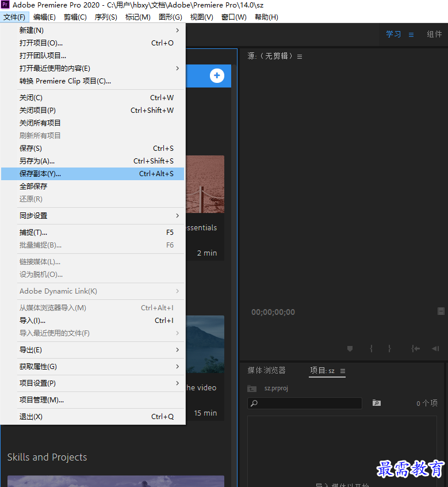This screenshot has width=448, height=487.
Task: Open the 帮助(H) menu
Action: (266, 17)
